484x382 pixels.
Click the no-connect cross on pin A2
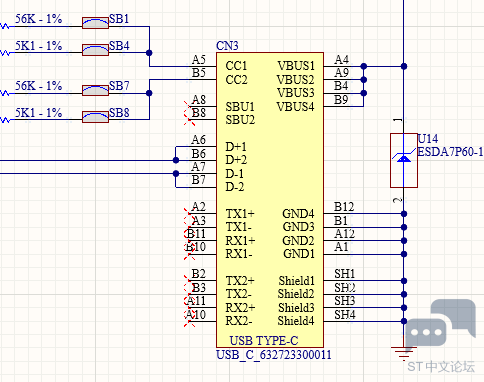pyautogui.click(x=189, y=214)
